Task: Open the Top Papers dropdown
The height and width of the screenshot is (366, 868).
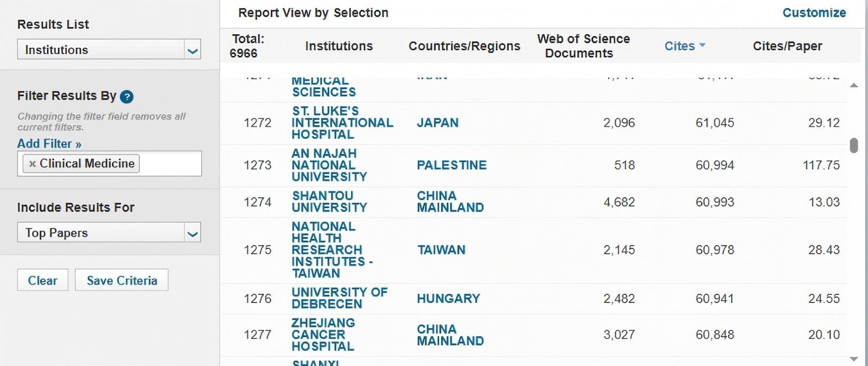Action: (x=192, y=233)
